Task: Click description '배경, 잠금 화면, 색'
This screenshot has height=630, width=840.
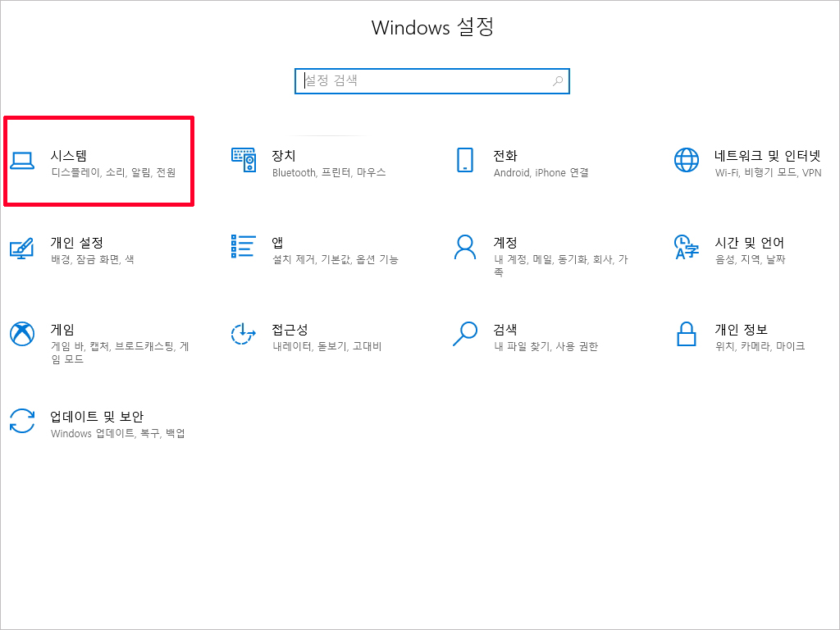Action: click(x=92, y=259)
